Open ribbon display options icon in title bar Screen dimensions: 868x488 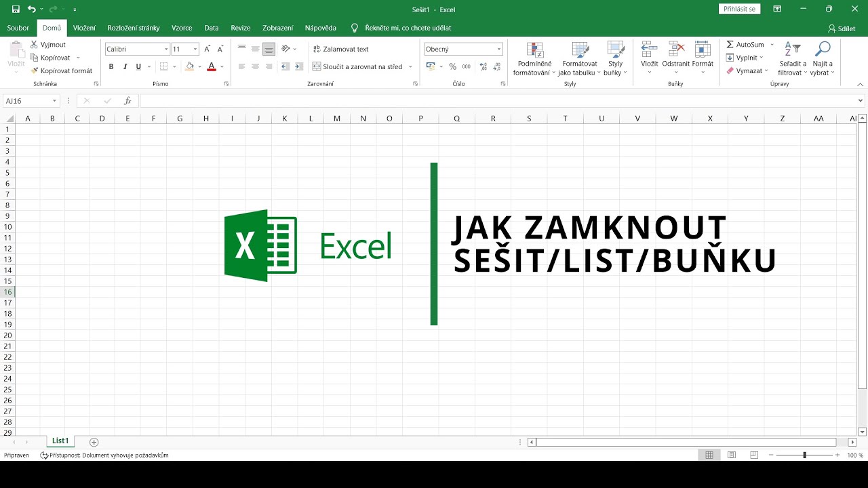(778, 9)
